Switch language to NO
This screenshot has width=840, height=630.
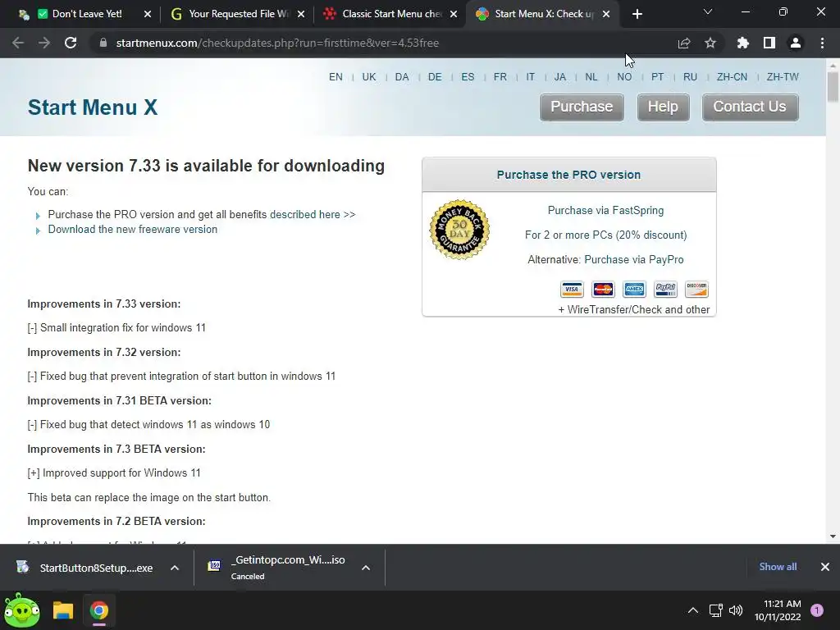pyautogui.click(x=624, y=76)
